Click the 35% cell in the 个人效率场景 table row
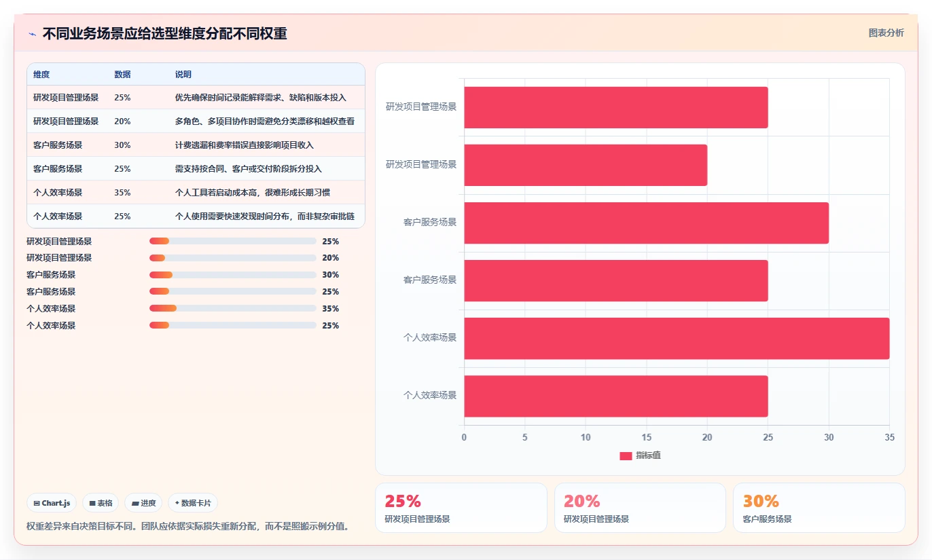932x560 pixels. click(x=122, y=193)
